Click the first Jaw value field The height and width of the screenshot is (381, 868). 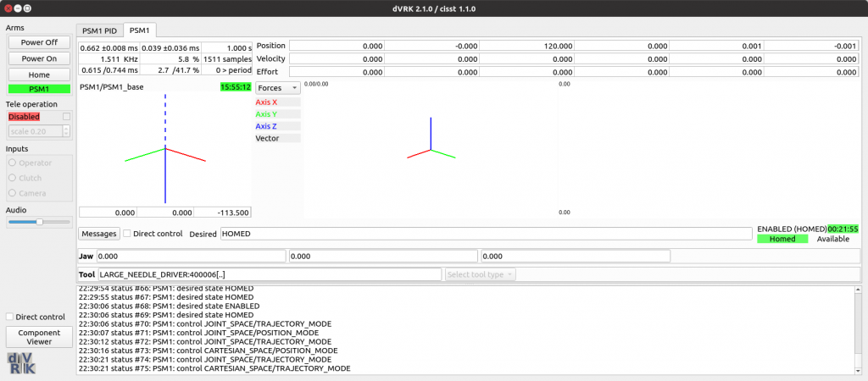[191, 256]
